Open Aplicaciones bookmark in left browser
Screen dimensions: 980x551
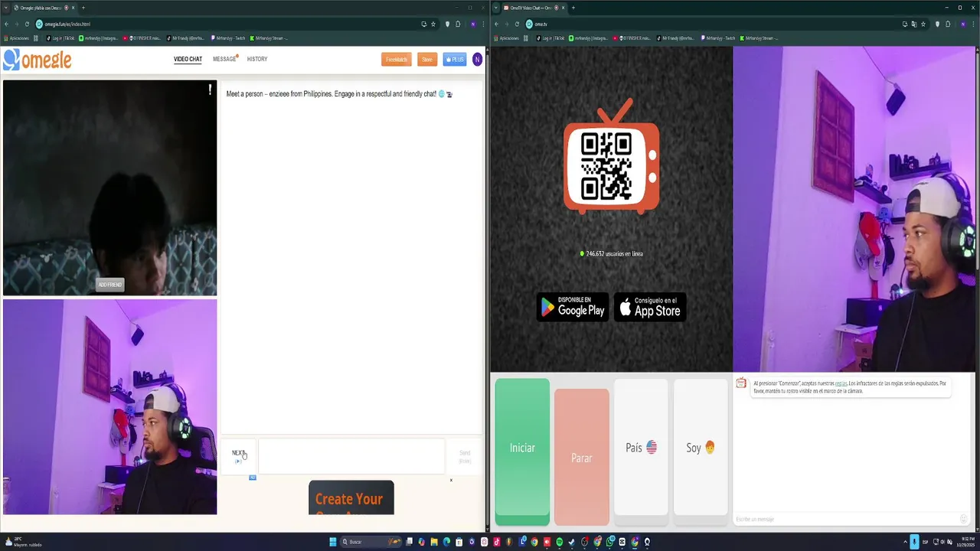[16, 38]
